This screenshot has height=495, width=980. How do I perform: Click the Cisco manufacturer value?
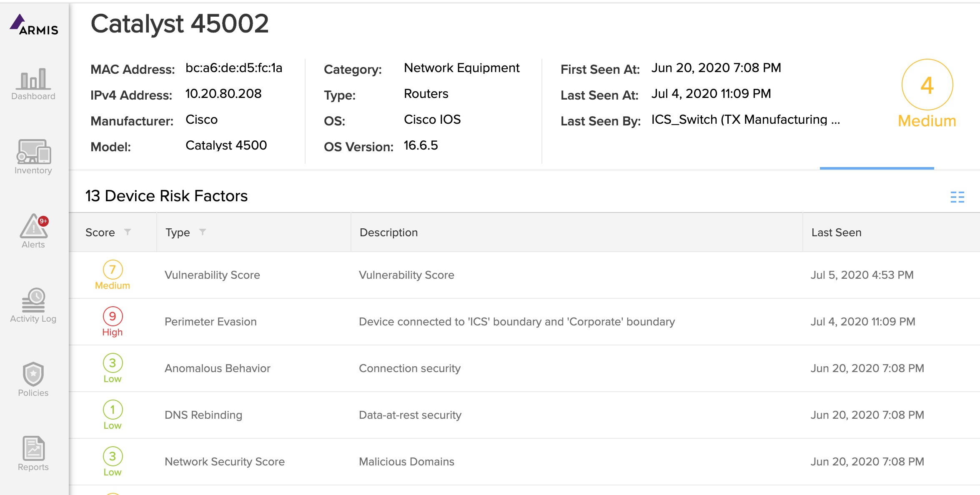[x=201, y=120]
